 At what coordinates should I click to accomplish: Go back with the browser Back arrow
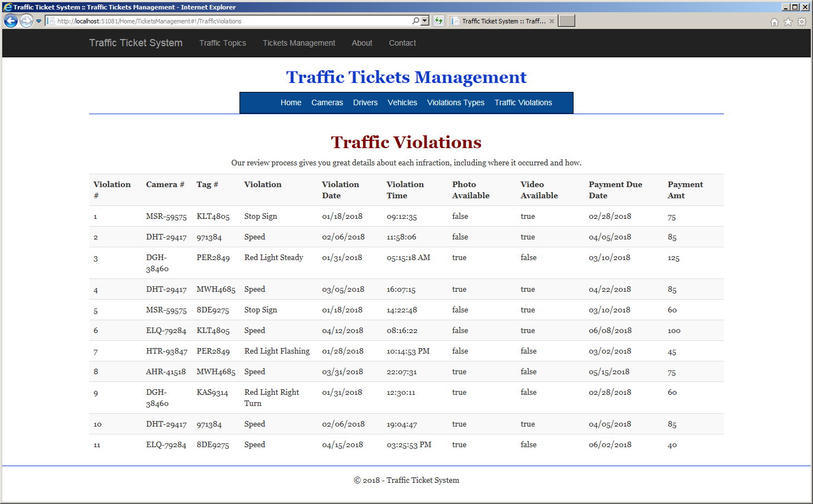point(11,21)
